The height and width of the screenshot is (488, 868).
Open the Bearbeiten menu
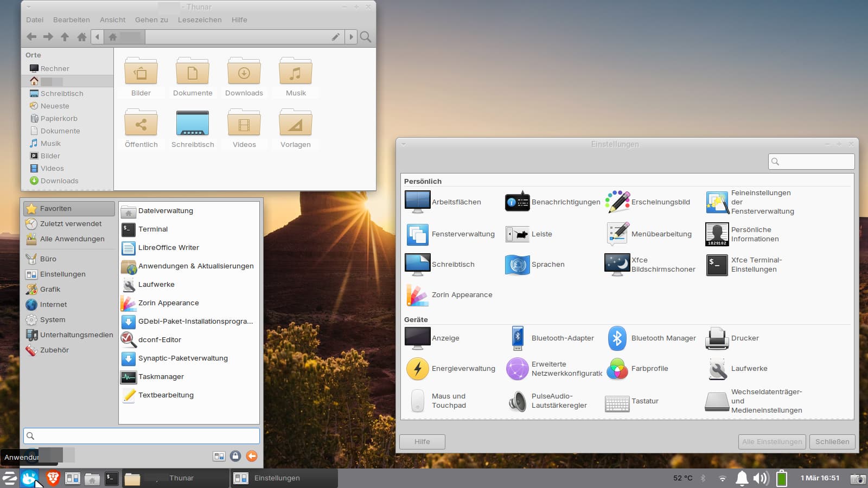(71, 20)
